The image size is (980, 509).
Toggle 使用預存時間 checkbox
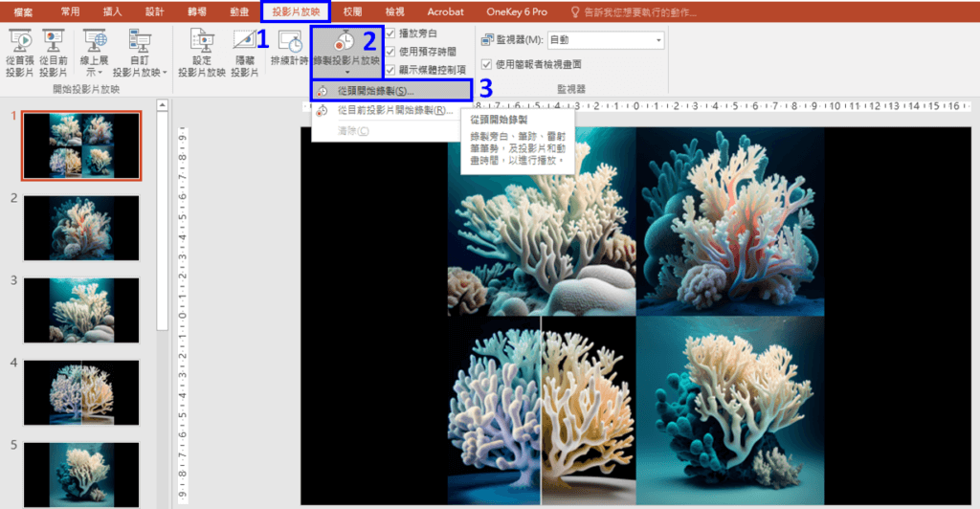tap(390, 51)
